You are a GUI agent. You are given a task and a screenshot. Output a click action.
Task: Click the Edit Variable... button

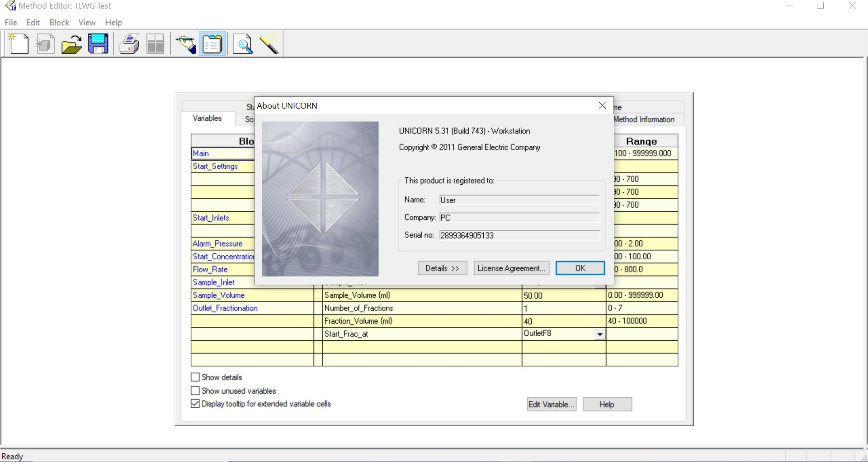[x=552, y=404]
